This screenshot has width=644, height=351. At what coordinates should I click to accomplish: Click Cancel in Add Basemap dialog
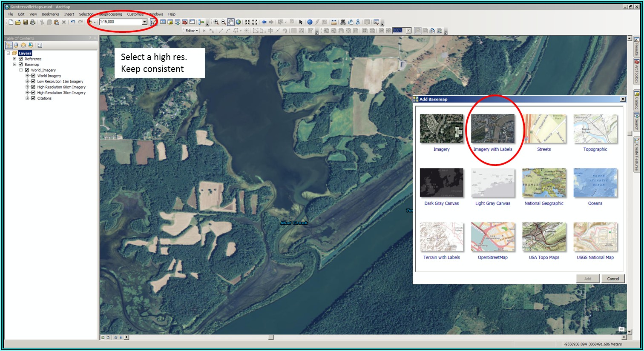point(612,279)
